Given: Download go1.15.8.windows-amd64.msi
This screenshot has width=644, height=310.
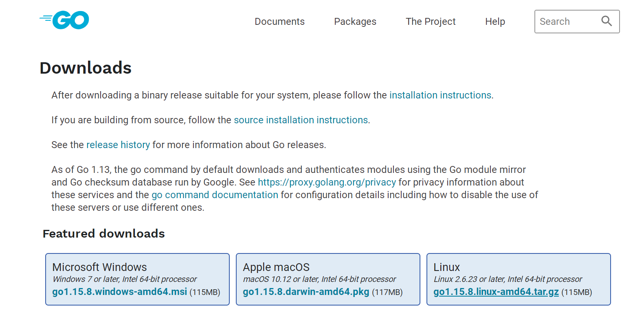Looking at the screenshot, I should pos(120,292).
